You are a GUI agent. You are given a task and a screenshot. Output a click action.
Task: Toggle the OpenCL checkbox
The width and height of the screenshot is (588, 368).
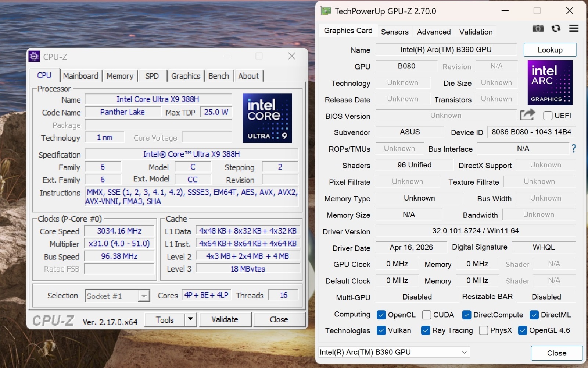381,315
